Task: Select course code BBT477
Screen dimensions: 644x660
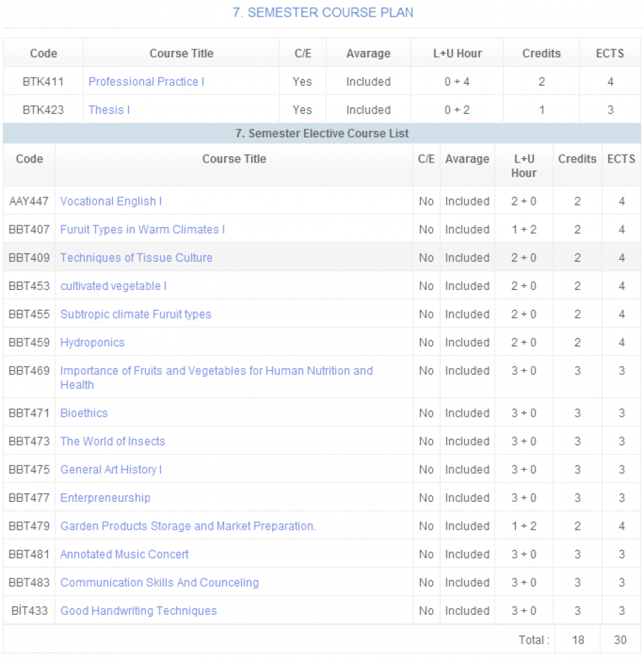Action: click(29, 498)
